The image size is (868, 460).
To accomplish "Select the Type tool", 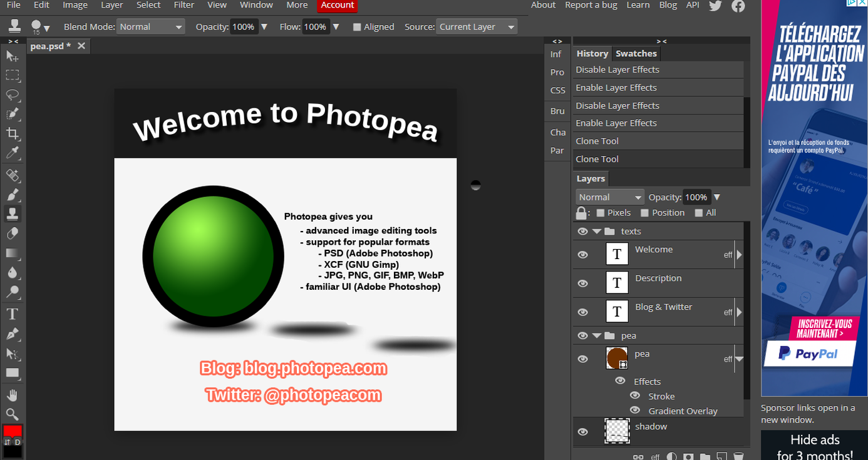I will click(x=12, y=314).
